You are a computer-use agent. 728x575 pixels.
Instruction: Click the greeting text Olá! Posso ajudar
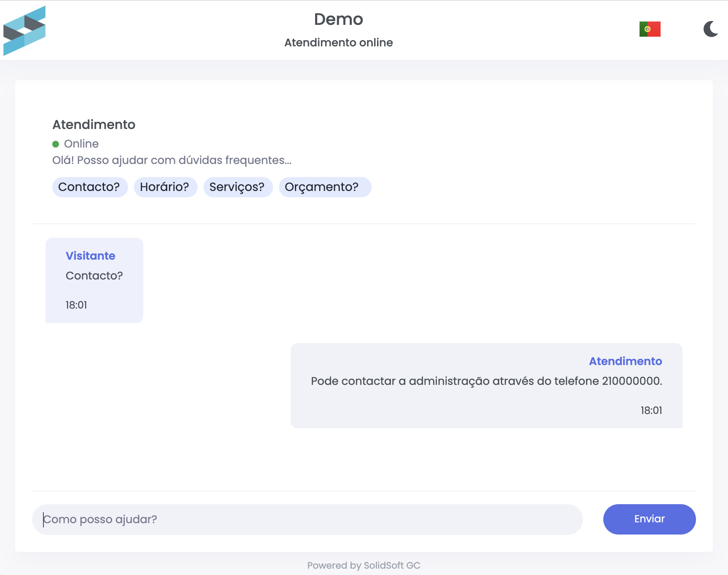tap(171, 160)
